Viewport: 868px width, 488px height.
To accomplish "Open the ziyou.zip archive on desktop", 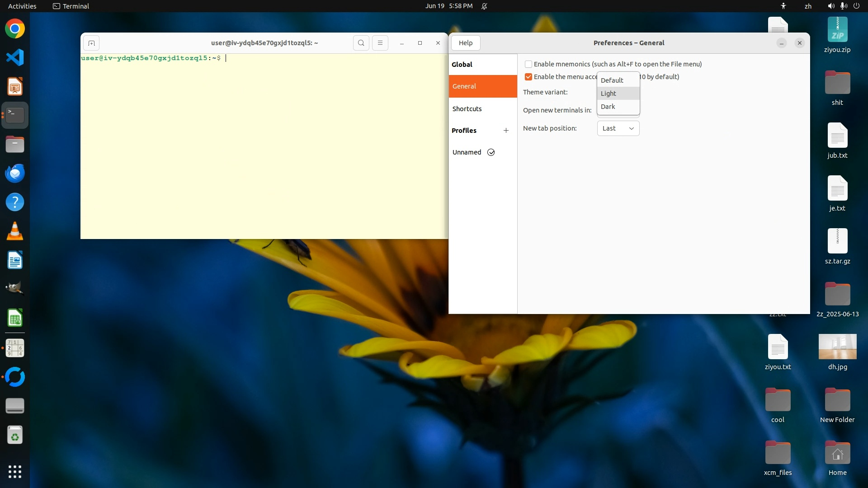I will point(837,30).
